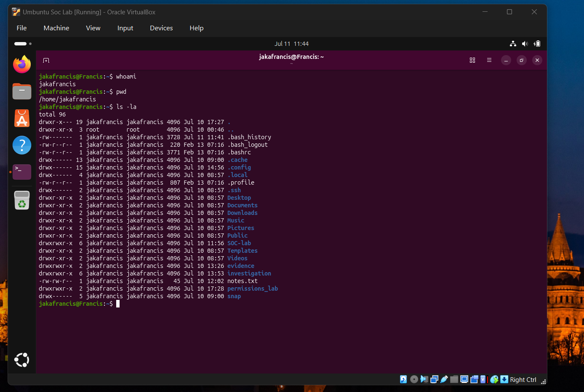This screenshot has width=584, height=392.
Task: Open the terminal tab overview grid
Action: [472, 60]
